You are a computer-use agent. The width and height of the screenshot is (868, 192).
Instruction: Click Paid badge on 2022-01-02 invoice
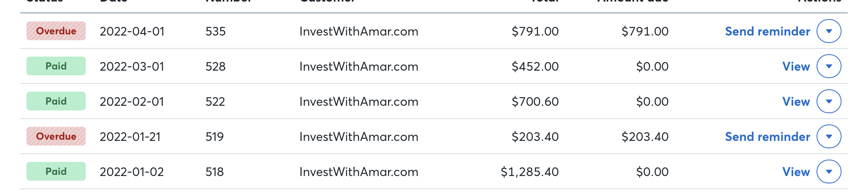(x=56, y=171)
